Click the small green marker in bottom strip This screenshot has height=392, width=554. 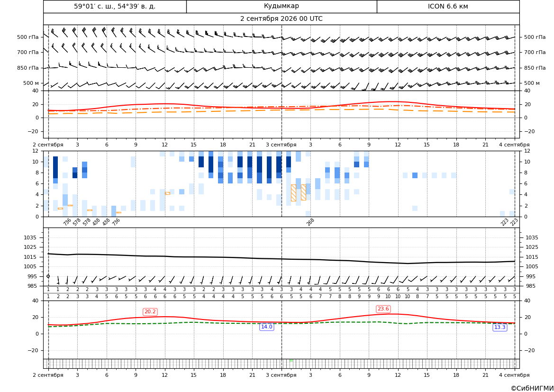tap(291, 361)
